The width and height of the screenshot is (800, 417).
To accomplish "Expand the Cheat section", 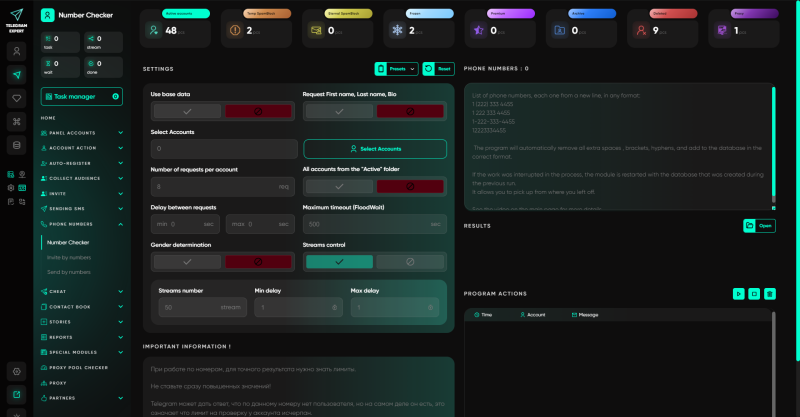I will [x=82, y=291].
